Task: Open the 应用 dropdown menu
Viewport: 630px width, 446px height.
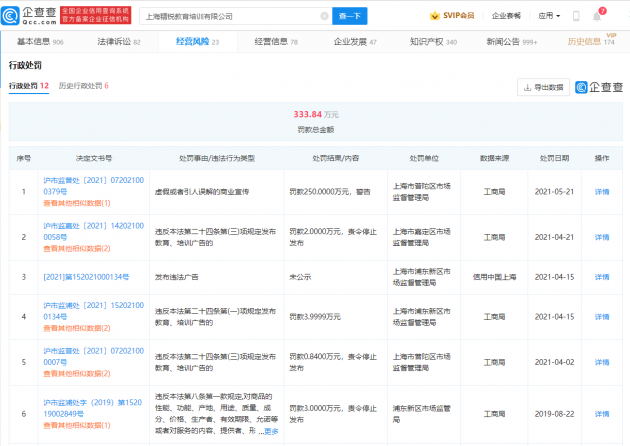Action: [x=547, y=17]
